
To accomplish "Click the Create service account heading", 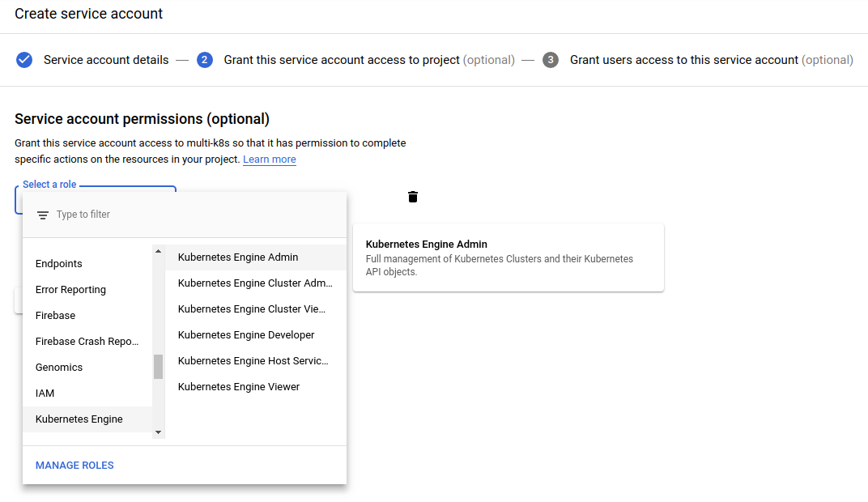I will tap(88, 14).
